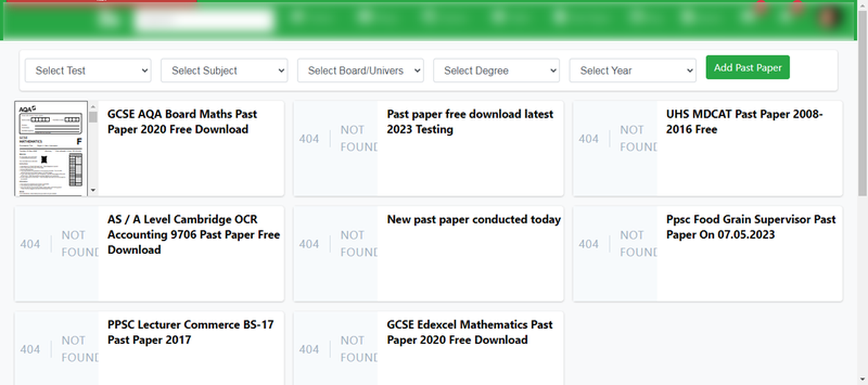
Task: Open PPSC Lecturer Commerce BS-17 Past Paper 2017
Action: [x=191, y=332]
